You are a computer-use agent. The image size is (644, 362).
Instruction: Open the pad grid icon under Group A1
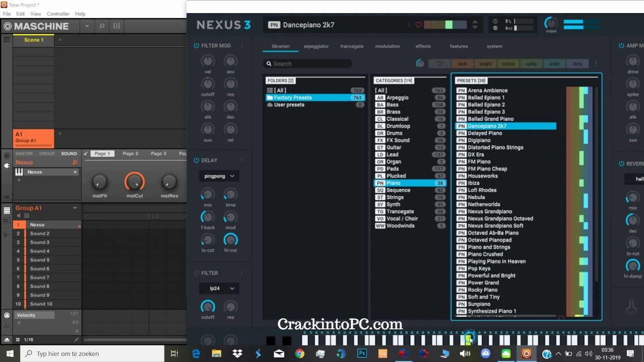[x=27, y=216]
